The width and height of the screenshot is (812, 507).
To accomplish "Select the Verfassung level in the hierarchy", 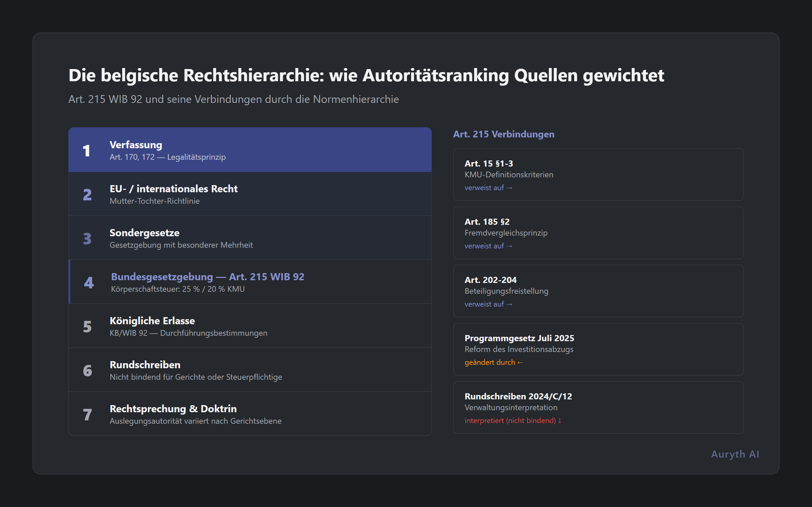I will pyautogui.click(x=250, y=150).
